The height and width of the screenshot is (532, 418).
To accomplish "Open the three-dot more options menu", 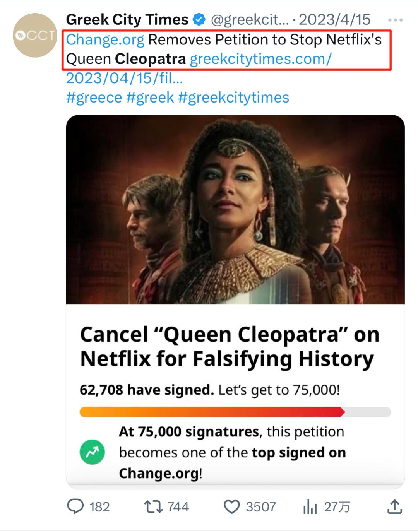I will [395, 20].
